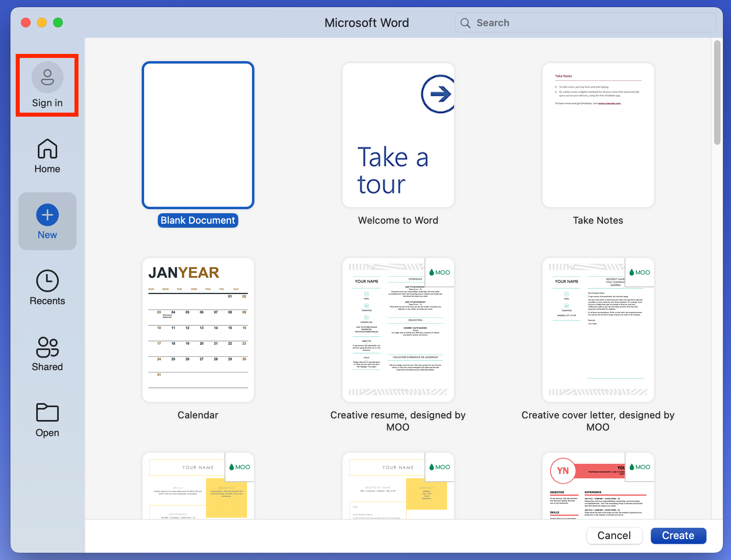Click the Sign in account icon
Image resolution: width=731 pixels, height=560 pixels.
click(47, 77)
